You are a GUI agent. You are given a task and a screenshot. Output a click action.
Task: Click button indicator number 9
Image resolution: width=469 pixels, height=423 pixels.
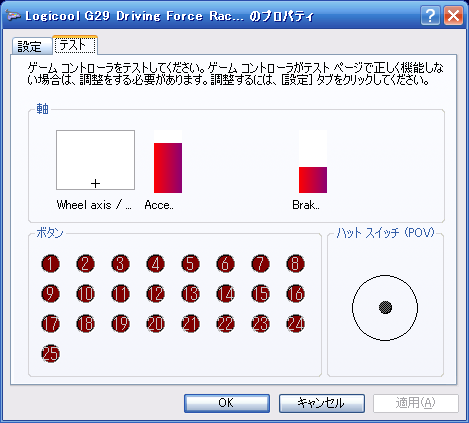pyautogui.click(x=50, y=294)
